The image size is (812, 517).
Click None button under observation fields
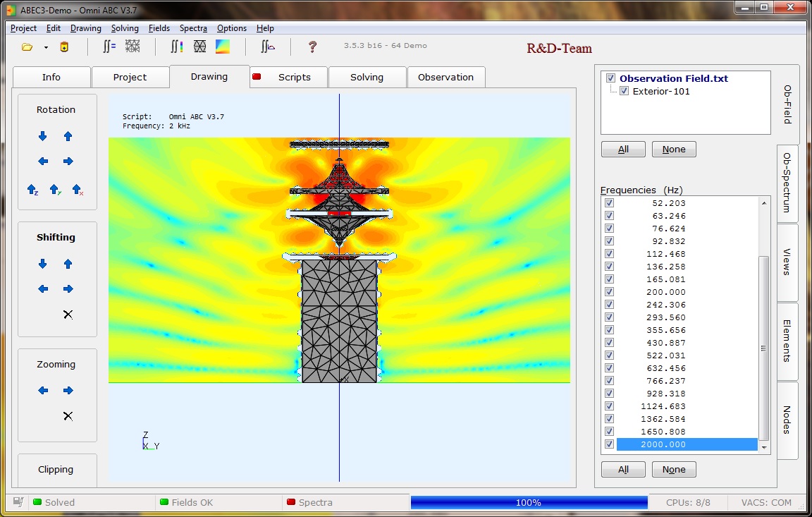[674, 150]
